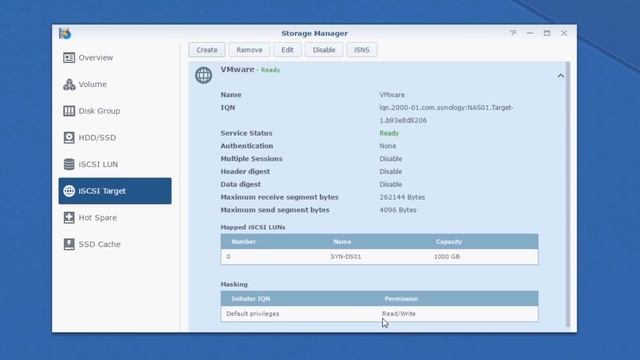640x360 pixels.
Task: Click the Disk Group icon
Action: [69, 111]
